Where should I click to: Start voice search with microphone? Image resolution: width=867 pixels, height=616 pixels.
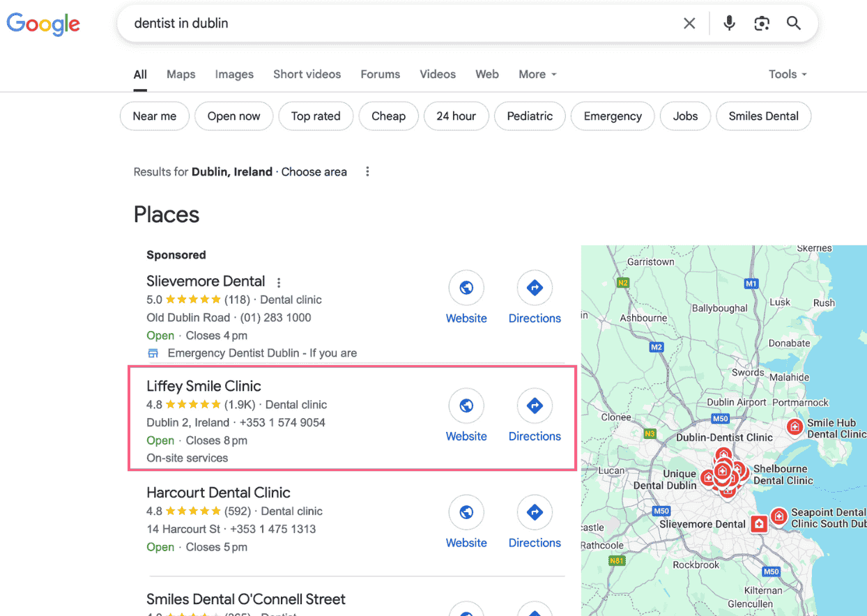729,23
